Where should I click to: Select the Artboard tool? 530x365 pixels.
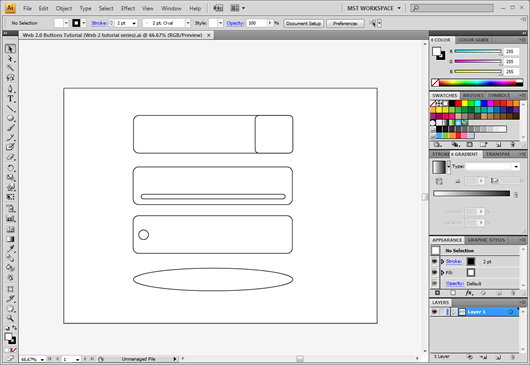pos(10,289)
